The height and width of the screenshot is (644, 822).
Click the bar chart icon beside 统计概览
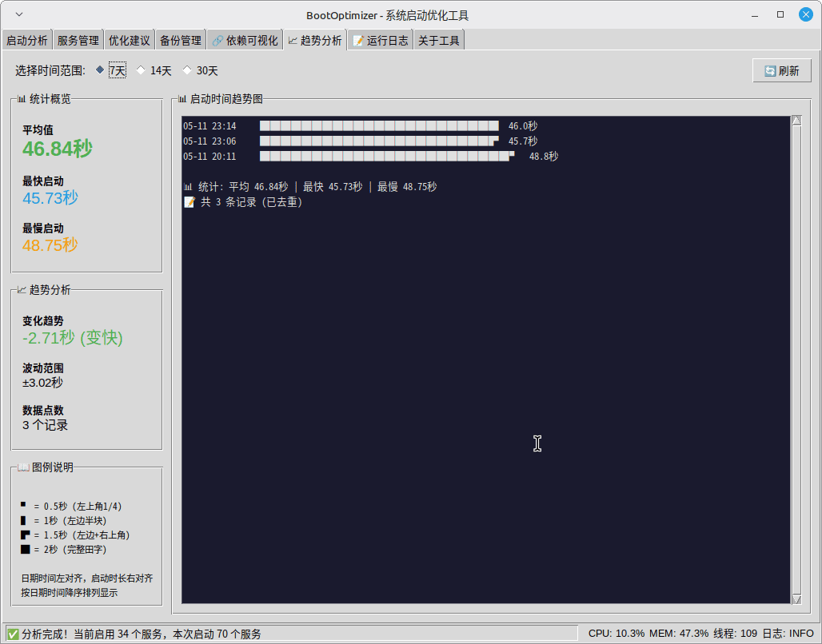pyautogui.click(x=22, y=98)
